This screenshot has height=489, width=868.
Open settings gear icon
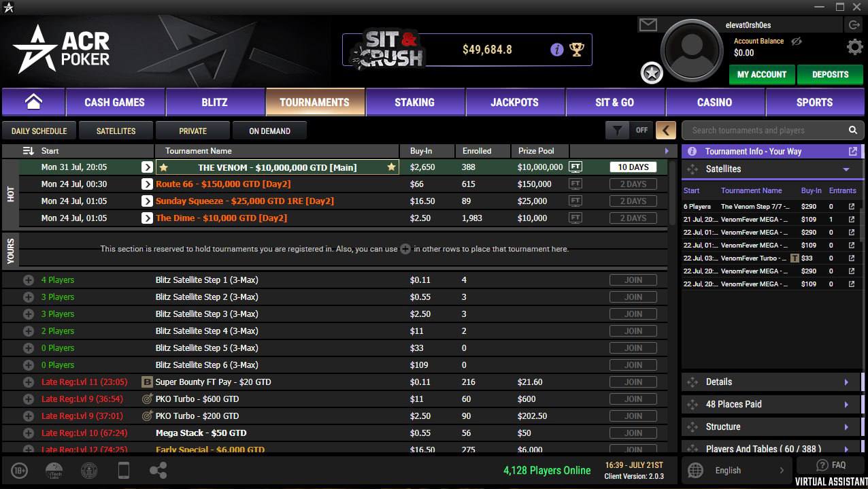[x=854, y=47]
